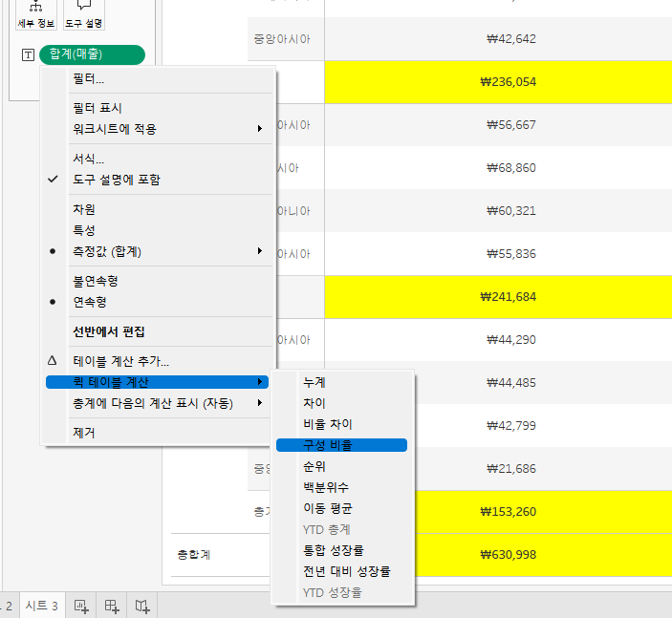Toggle 도구 설명에 포함 checked option
Viewport: 672px width, 618px height.
[x=159, y=180]
